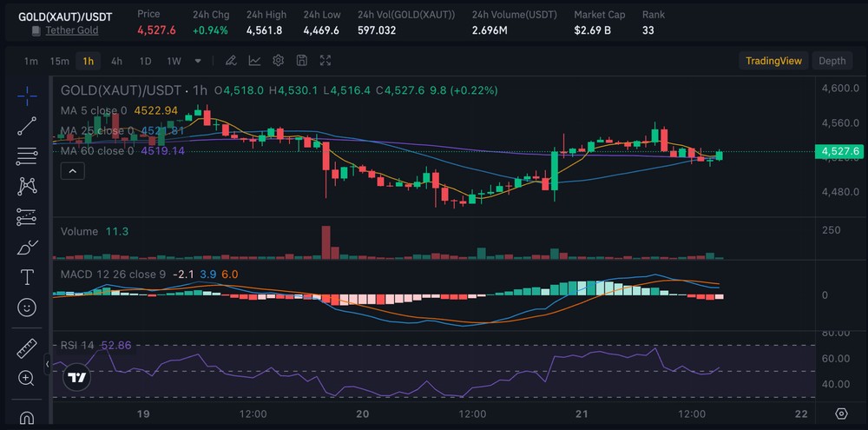Click the 24h Volume(USDT) value 2.696M

[x=490, y=30]
